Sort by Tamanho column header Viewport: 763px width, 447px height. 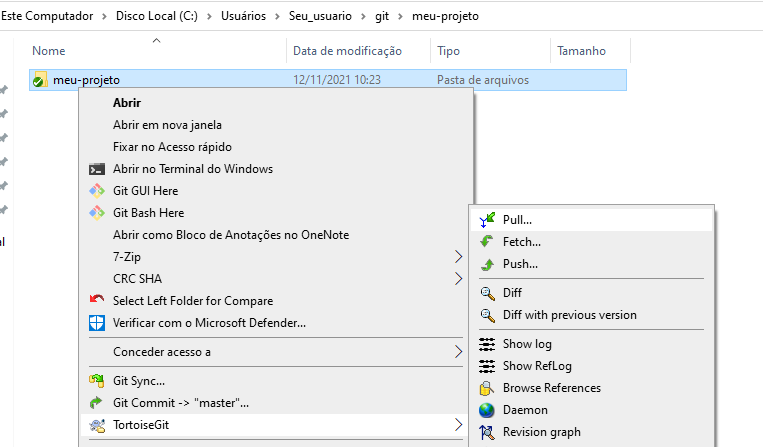point(581,51)
